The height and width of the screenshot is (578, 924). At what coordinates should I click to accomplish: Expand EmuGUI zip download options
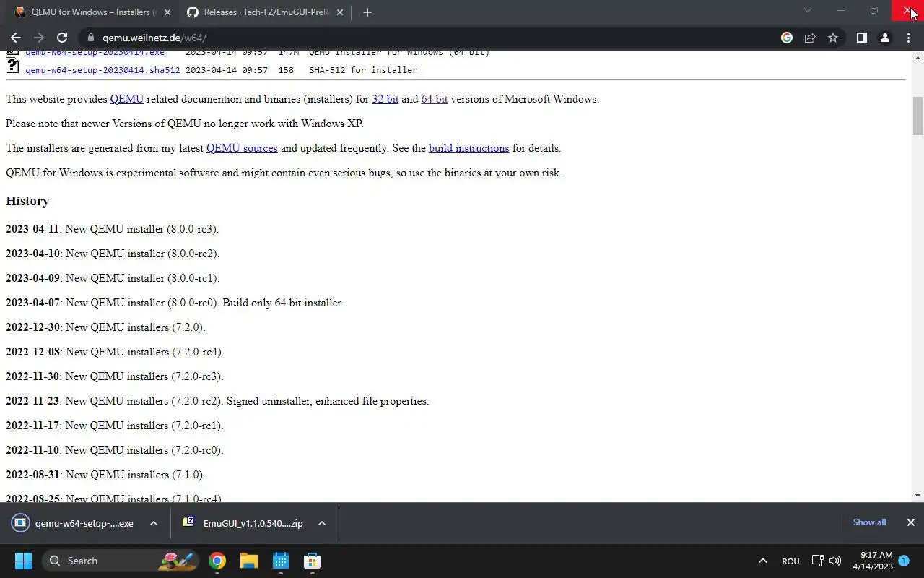click(322, 523)
